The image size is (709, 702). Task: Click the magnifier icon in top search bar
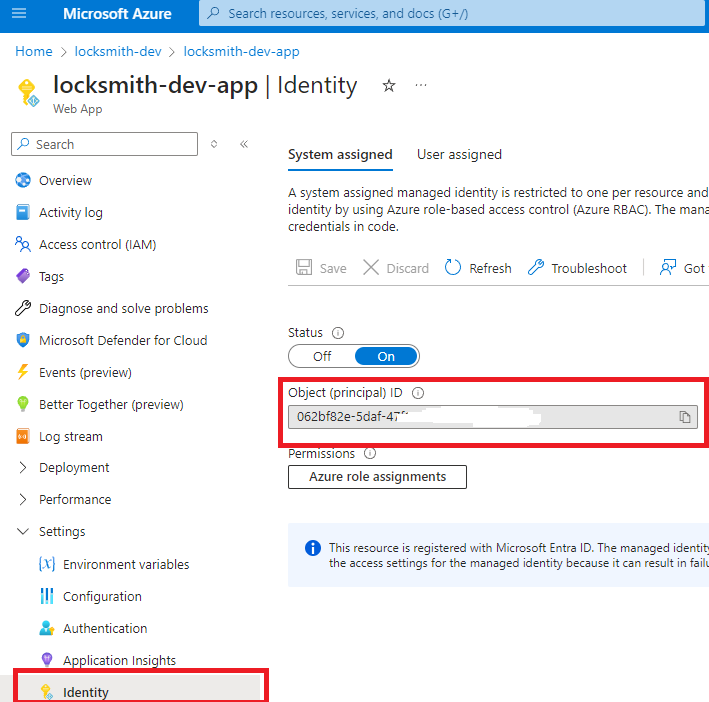tap(213, 13)
